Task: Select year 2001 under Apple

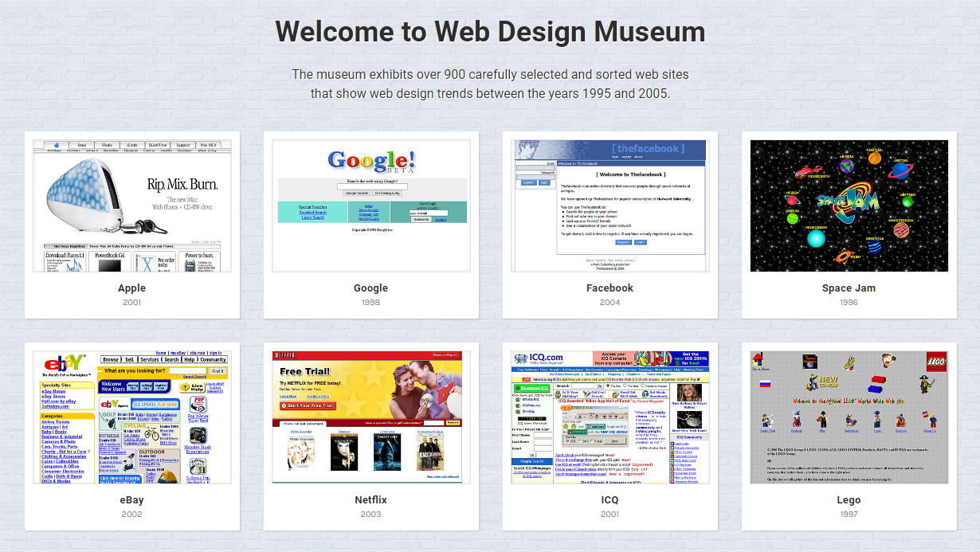Action: [132, 303]
